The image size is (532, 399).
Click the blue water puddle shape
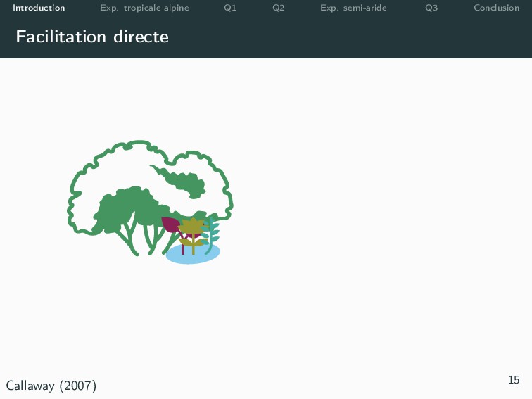click(x=193, y=255)
